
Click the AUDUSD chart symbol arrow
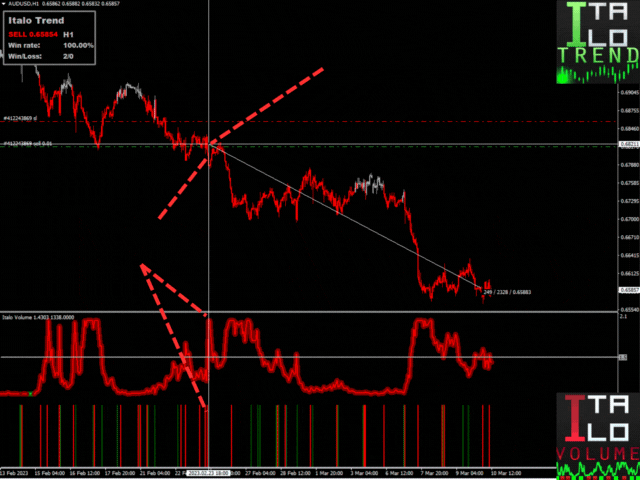pos(4,5)
